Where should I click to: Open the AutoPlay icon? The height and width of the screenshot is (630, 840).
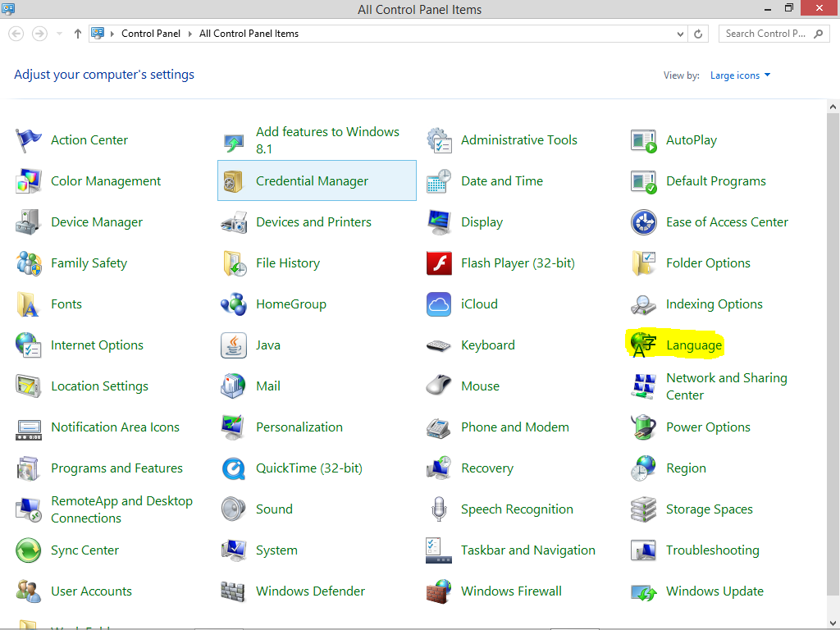tap(643, 140)
